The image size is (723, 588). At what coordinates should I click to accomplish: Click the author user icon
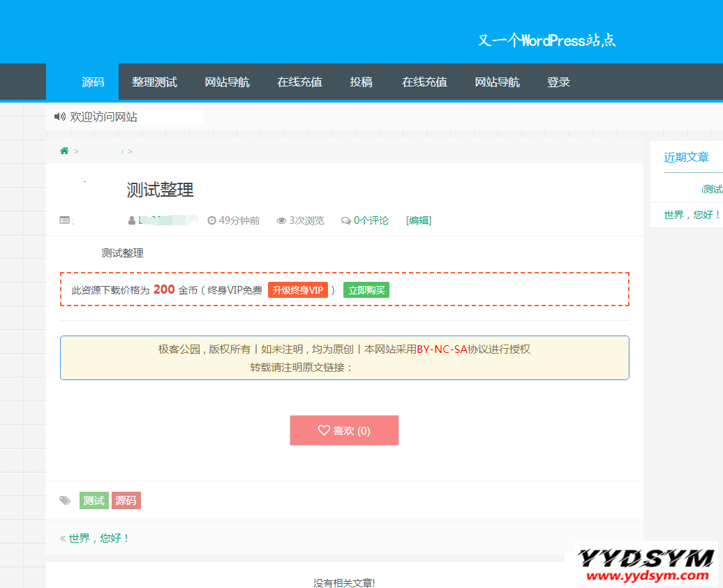[132, 220]
